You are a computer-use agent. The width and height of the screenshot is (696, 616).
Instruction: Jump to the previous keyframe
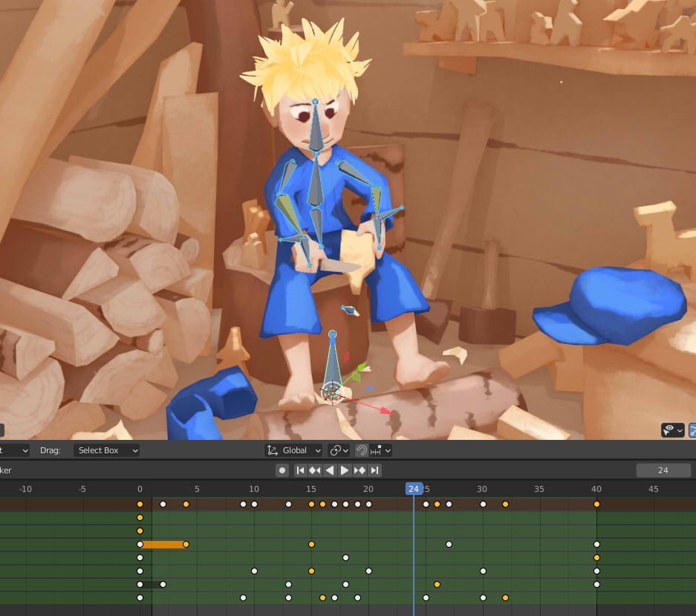pos(315,470)
